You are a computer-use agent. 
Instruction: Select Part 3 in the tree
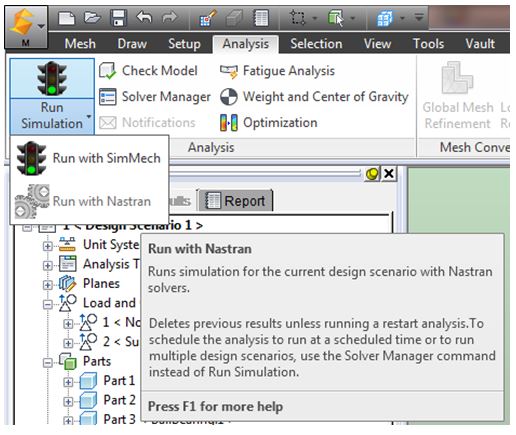tap(119, 419)
